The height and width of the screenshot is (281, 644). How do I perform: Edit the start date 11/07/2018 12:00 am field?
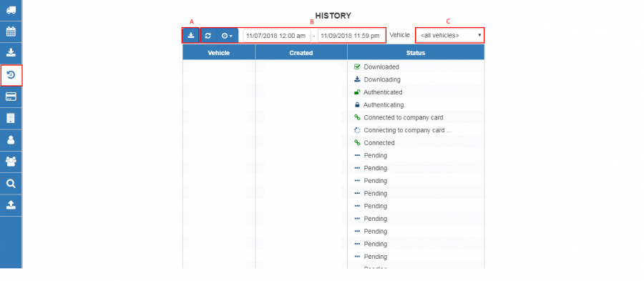(276, 36)
